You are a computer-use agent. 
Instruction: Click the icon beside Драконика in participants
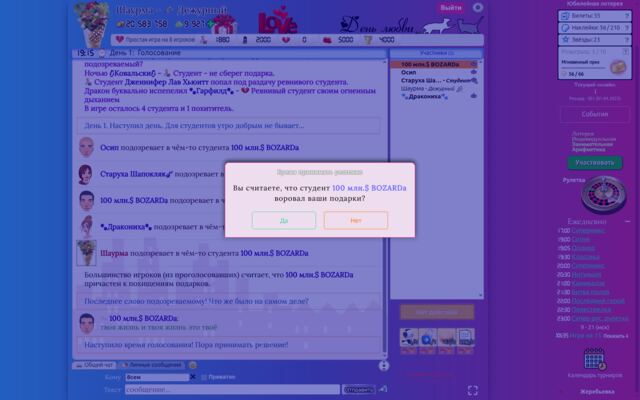[x=473, y=96]
